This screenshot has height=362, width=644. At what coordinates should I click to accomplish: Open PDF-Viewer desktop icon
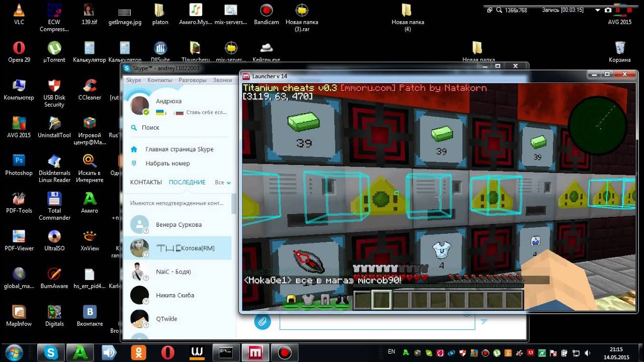(19, 240)
